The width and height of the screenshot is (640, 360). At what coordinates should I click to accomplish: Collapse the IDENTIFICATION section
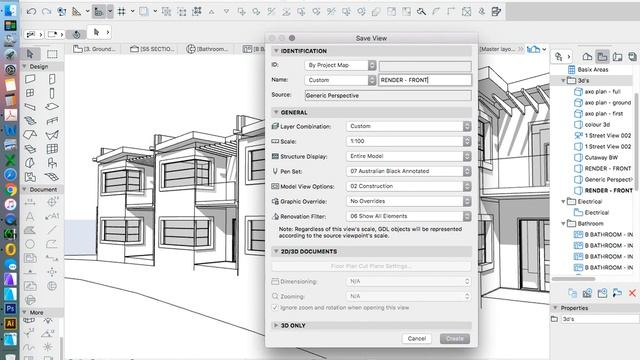click(276, 51)
